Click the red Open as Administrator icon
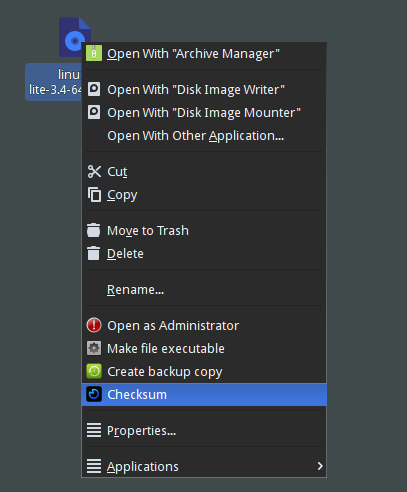407x492 pixels. [x=94, y=325]
